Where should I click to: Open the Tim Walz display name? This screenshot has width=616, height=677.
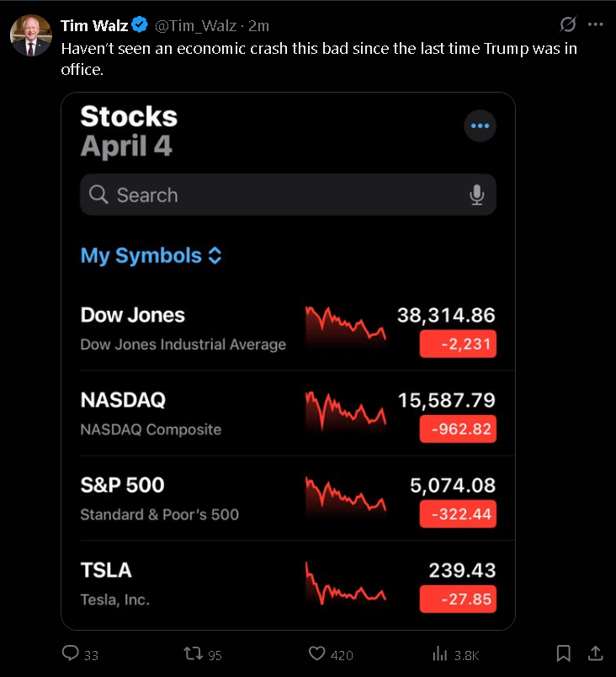click(94, 25)
